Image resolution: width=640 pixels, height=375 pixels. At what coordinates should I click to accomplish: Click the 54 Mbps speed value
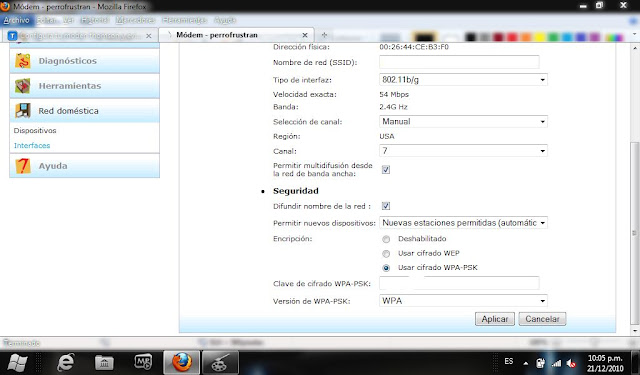point(394,94)
